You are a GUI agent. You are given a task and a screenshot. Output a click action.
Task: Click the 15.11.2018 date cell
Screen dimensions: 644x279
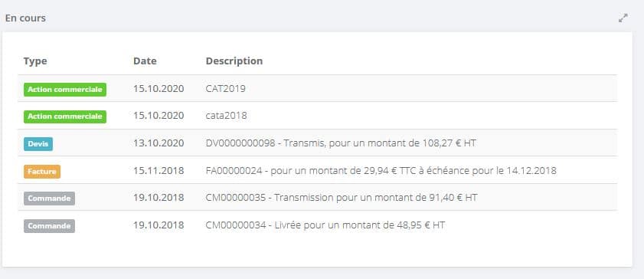point(159,170)
